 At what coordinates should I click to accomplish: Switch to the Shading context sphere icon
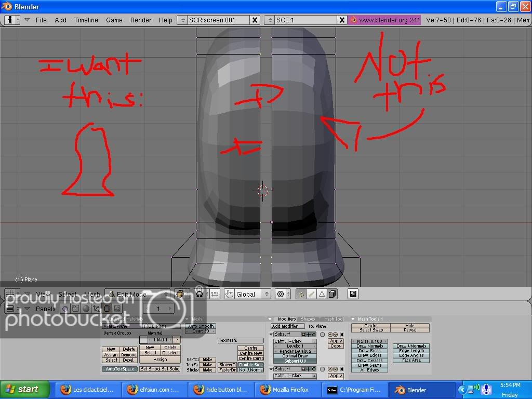coord(86,309)
